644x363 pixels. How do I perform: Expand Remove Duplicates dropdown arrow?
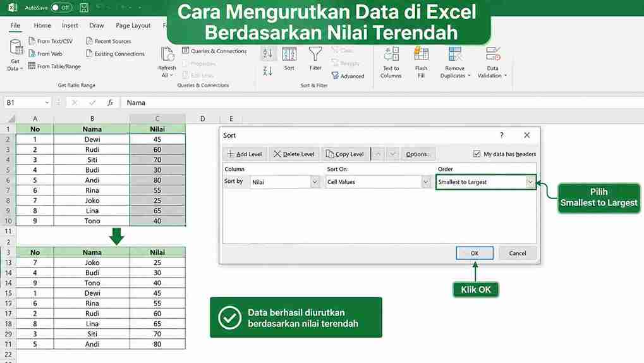pyautogui.click(x=469, y=76)
